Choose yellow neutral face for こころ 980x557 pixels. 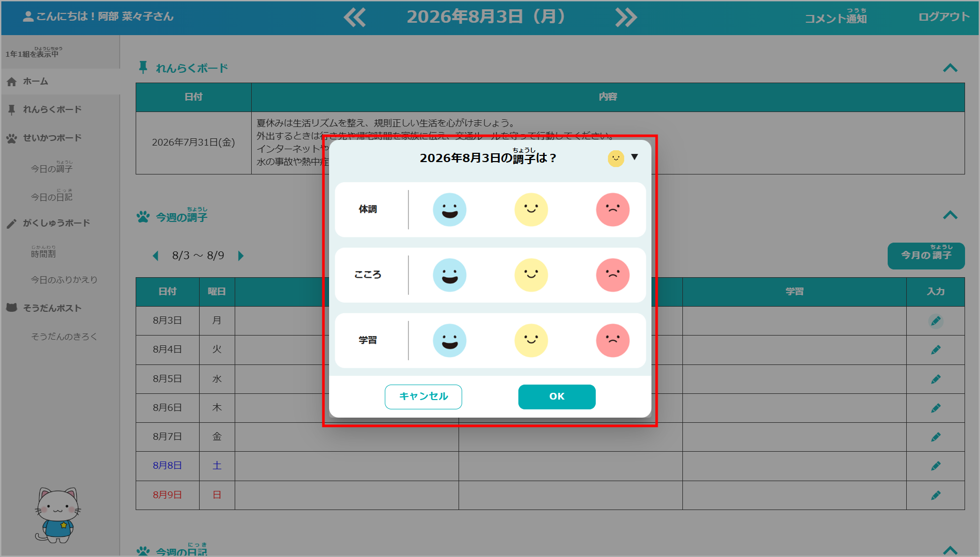531,275
